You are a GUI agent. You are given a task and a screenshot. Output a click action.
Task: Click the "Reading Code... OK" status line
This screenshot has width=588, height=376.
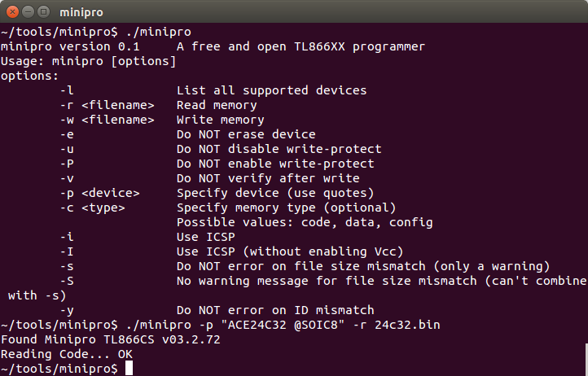tap(67, 354)
